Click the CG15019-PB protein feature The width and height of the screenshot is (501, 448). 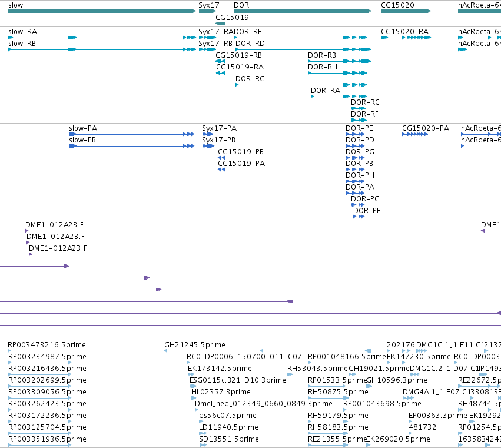click(x=221, y=158)
